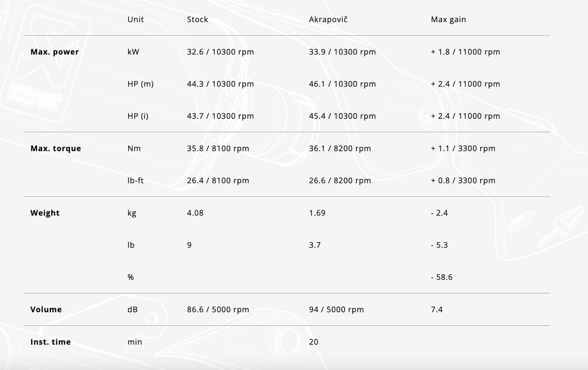Click the Max gain column header
Image resolution: width=588 pixels, height=370 pixels.
pyautogui.click(x=448, y=19)
